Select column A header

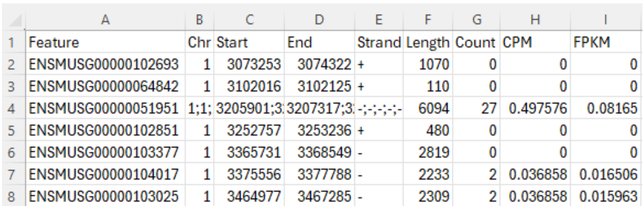click(x=104, y=20)
